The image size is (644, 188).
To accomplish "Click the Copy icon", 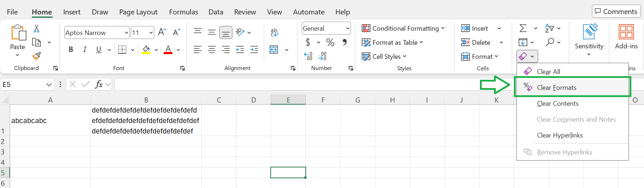I will 37,42.
